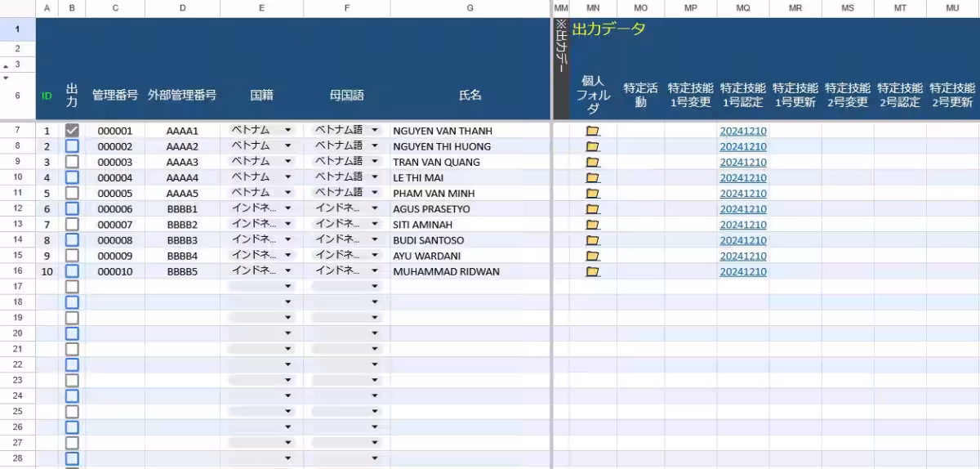
Task: Tick output checkbox for row ID 10
Action: 72,271
